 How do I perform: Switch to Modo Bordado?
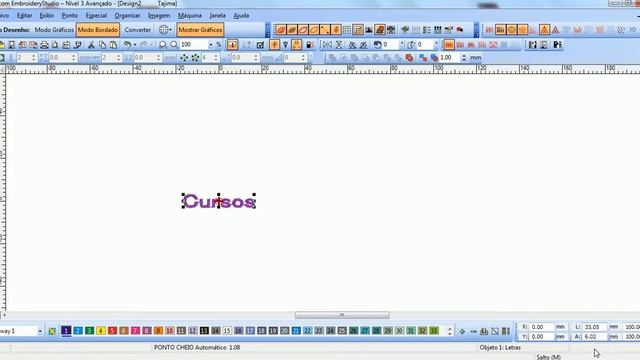[98, 30]
